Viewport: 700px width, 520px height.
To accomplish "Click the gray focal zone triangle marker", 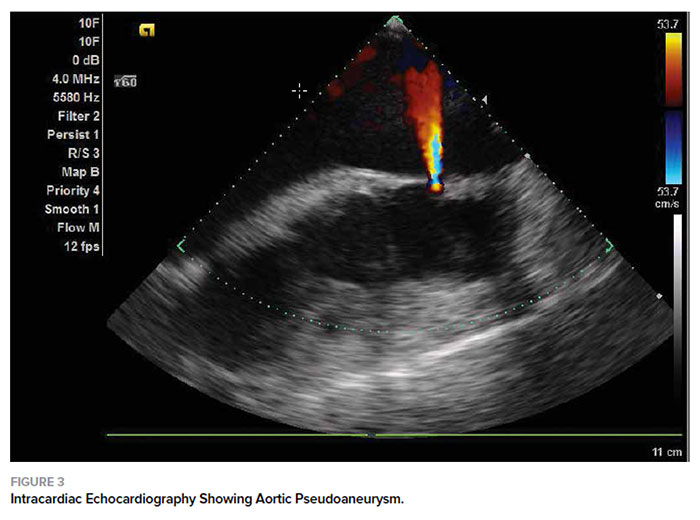I will click(x=485, y=99).
